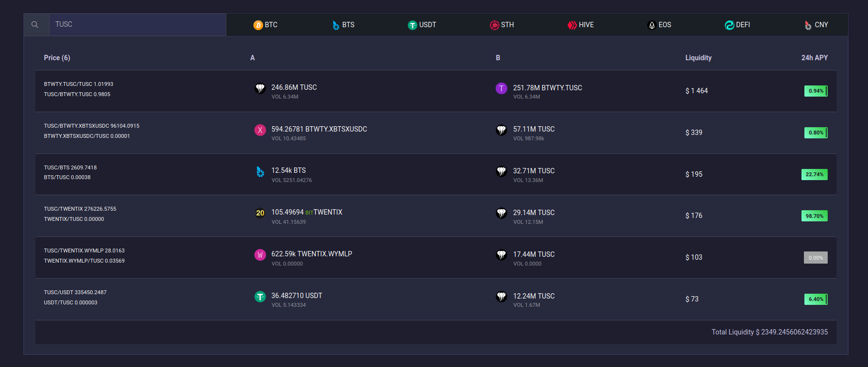
Task: Click the 6.40% APY badge
Action: [816, 299]
